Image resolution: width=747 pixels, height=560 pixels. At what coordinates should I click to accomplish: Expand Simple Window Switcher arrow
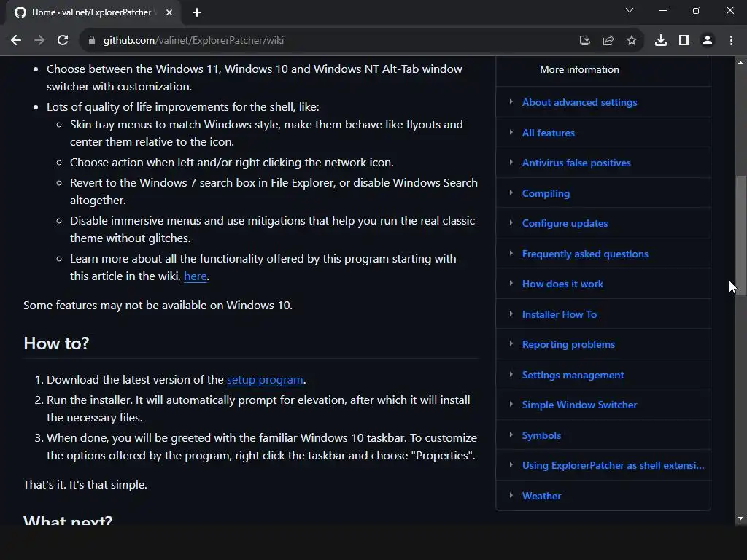coord(511,404)
